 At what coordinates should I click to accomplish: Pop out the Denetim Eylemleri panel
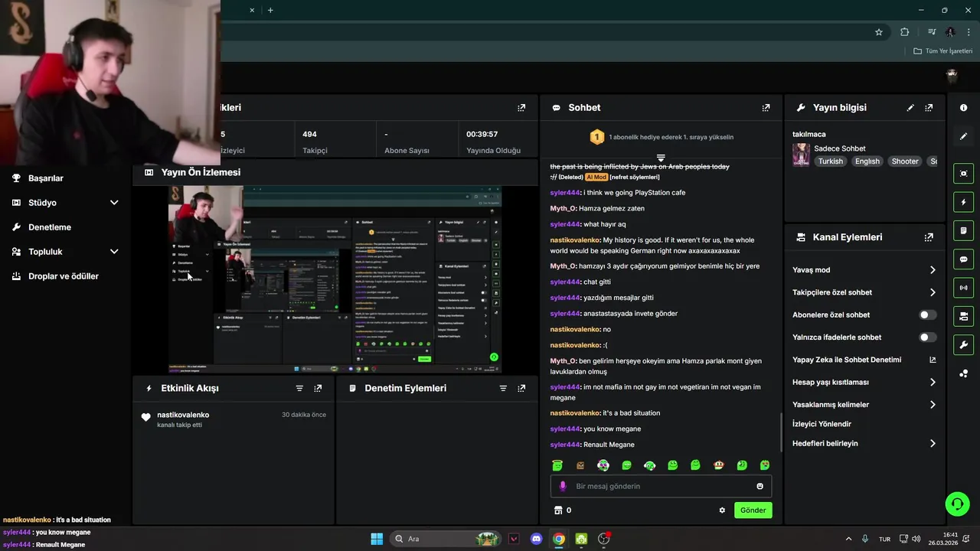[521, 388]
